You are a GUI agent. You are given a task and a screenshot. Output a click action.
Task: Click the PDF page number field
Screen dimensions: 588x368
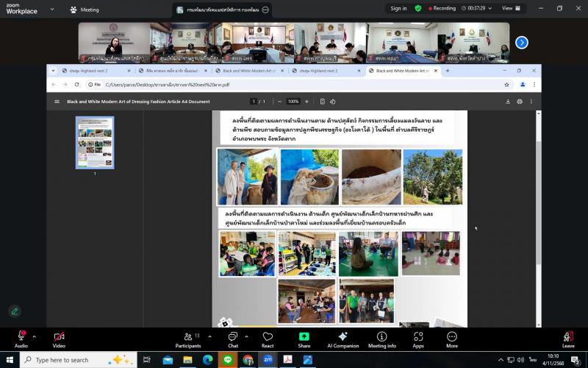pyautogui.click(x=254, y=102)
